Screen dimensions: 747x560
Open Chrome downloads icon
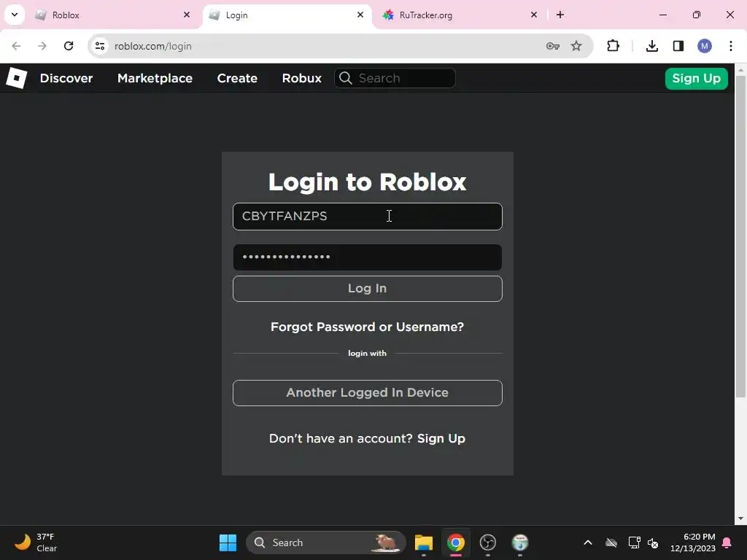pyautogui.click(x=651, y=46)
